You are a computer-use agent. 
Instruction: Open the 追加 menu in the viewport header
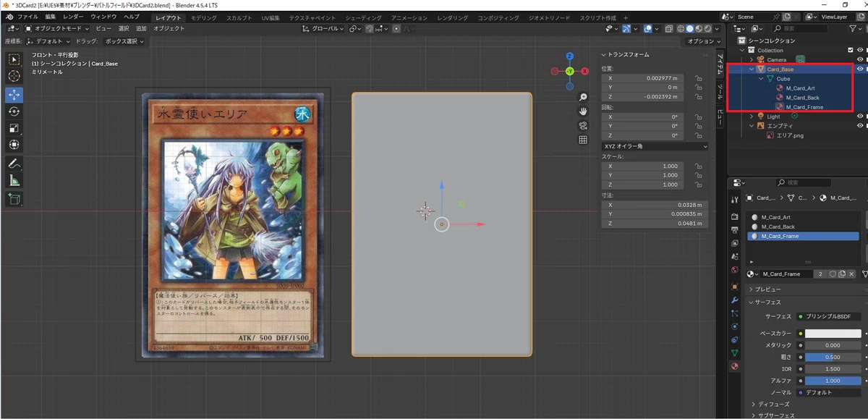(141, 29)
